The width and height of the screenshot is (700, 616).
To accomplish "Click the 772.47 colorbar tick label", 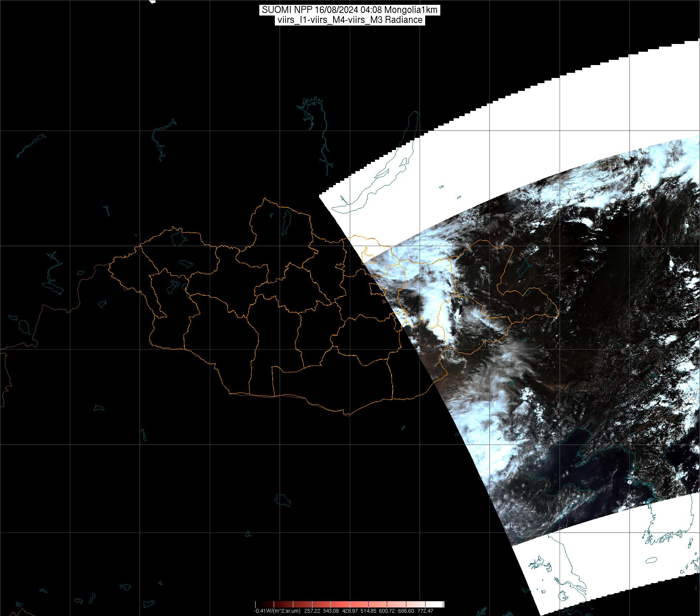I will pos(426,610).
